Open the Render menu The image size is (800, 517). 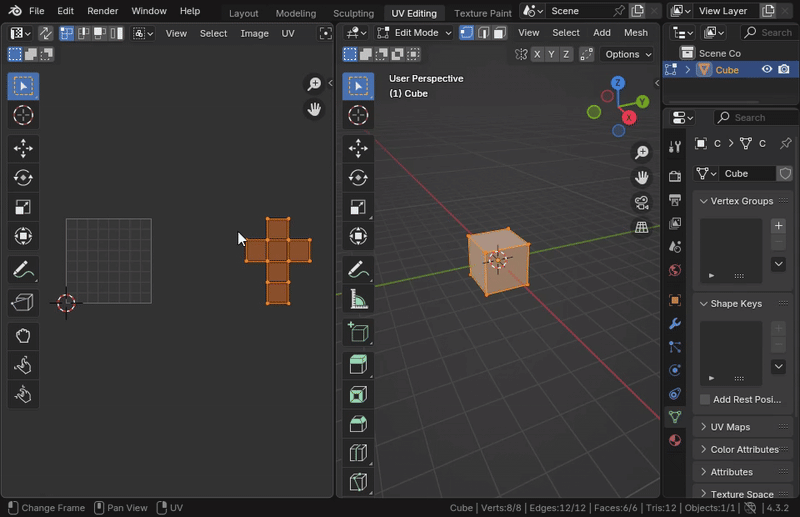tap(103, 11)
